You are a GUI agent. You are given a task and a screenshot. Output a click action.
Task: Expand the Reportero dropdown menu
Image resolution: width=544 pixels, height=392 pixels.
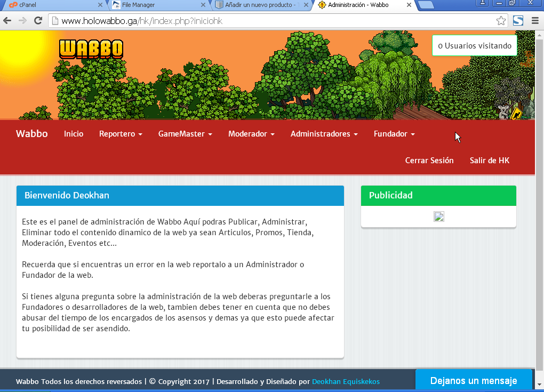(121, 134)
